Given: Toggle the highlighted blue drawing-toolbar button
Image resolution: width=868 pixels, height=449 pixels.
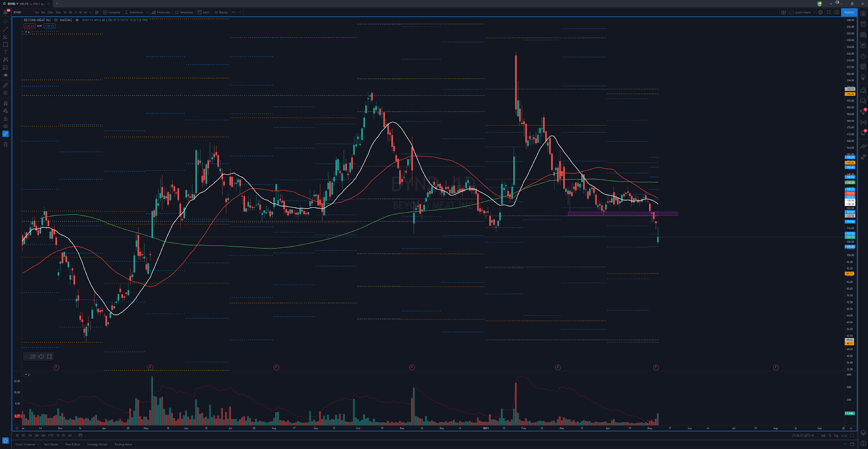Looking at the screenshot, I should [5, 134].
